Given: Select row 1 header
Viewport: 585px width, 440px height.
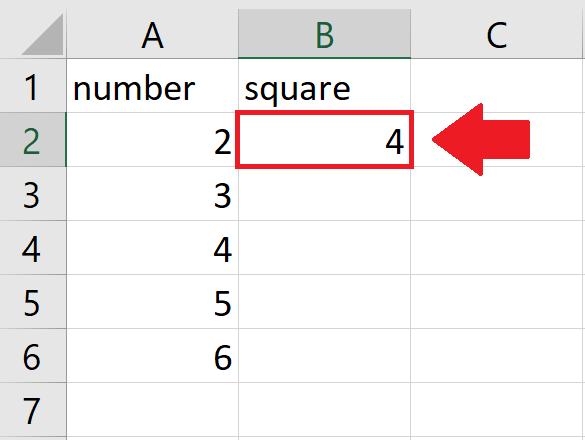Looking at the screenshot, I should tap(33, 85).
